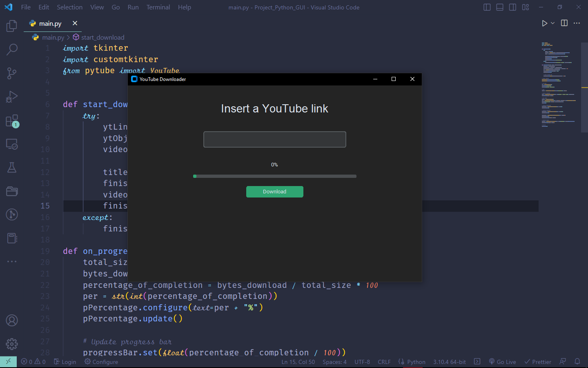Toggle Primary Side Bar layout icon
588x368 pixels.
click(487, 7)
